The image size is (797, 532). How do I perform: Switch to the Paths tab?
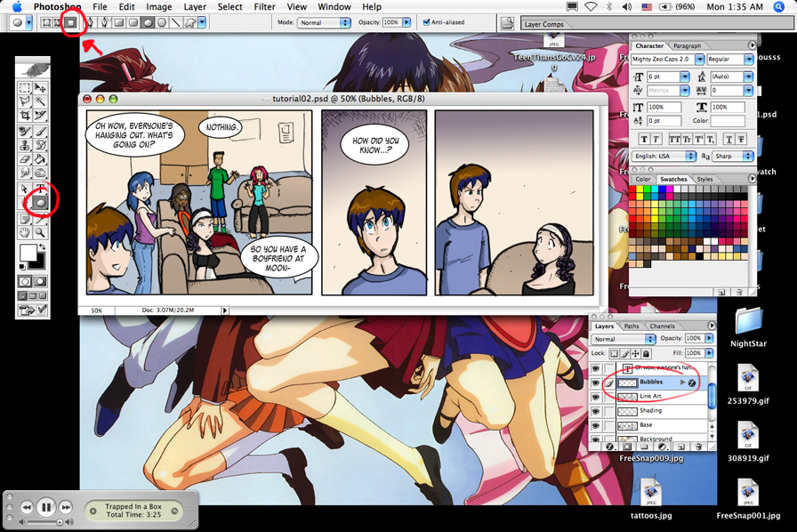pos(632,326)
